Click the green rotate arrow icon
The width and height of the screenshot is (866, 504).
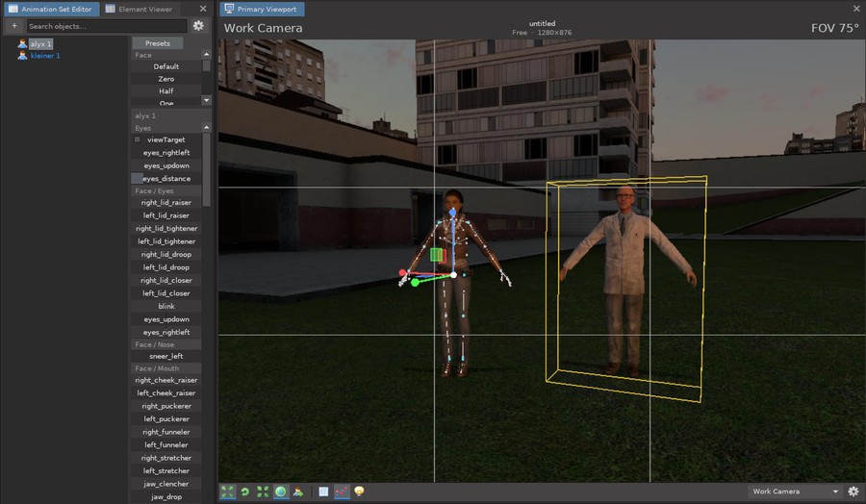coord(245,491)
